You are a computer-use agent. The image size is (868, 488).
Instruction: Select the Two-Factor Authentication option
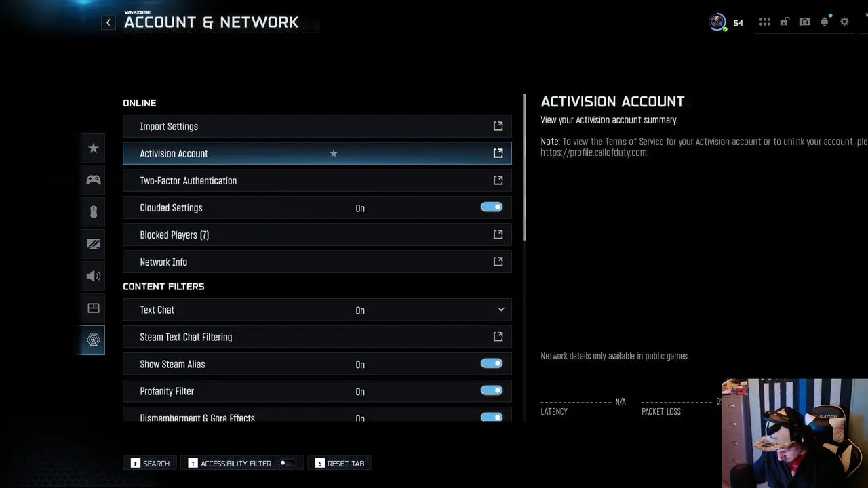[317, 181]
